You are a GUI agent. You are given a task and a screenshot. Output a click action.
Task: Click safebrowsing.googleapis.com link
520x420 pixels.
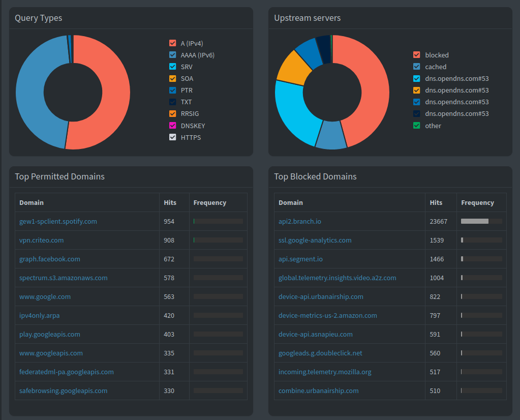click(64, 391)
